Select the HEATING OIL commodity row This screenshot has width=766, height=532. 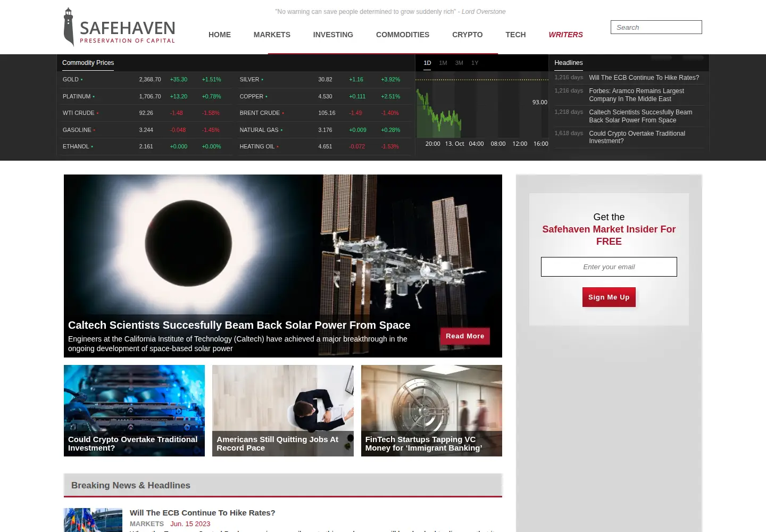coord(324,146)
